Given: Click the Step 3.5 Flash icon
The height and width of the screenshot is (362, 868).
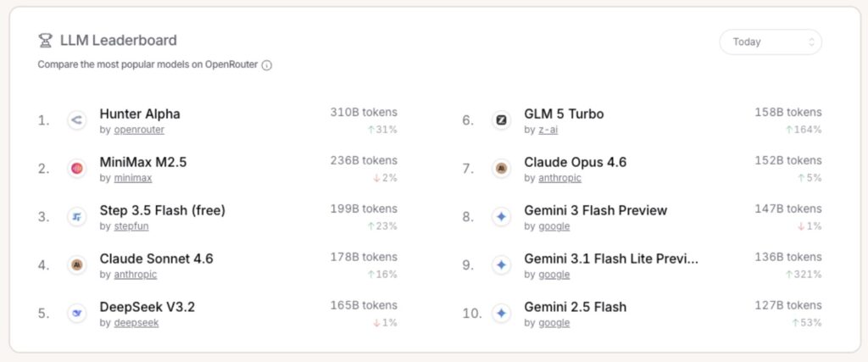Looking at the screenshot, I should [x=77, y=217].
